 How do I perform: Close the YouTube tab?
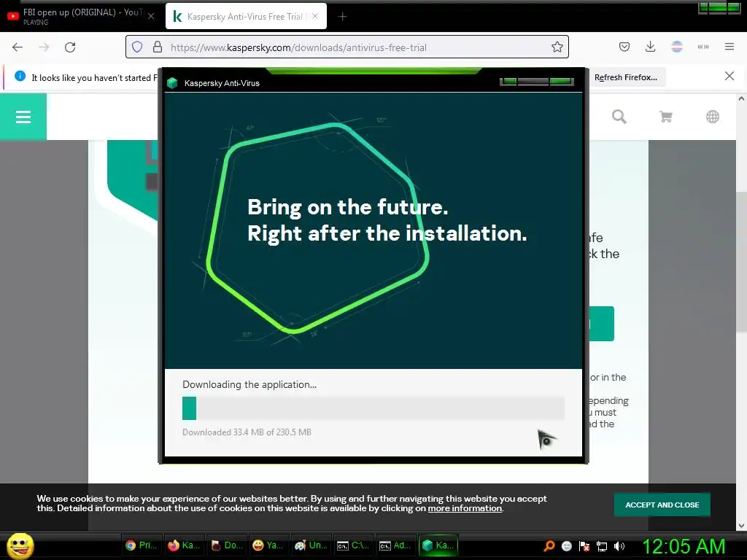[151, 16]
